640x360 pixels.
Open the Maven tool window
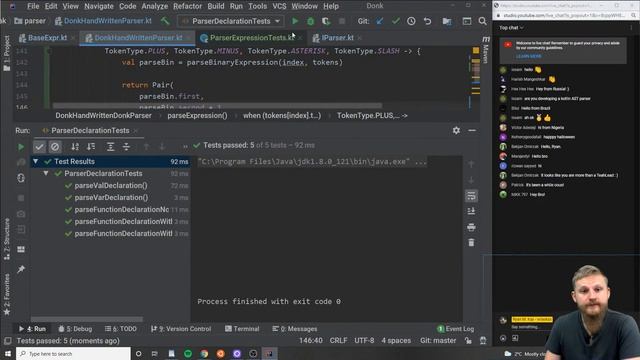coord(485,50)
